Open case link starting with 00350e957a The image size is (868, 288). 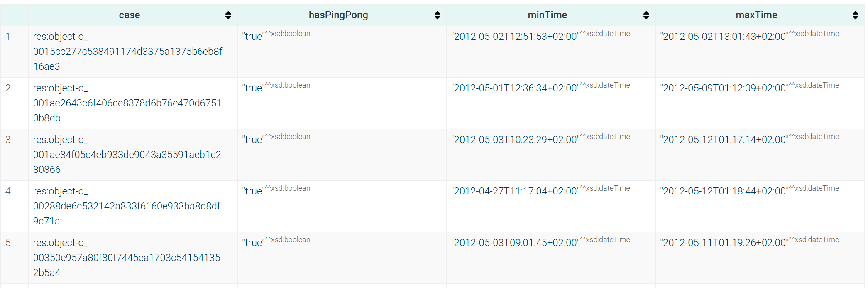coord(127,258)
